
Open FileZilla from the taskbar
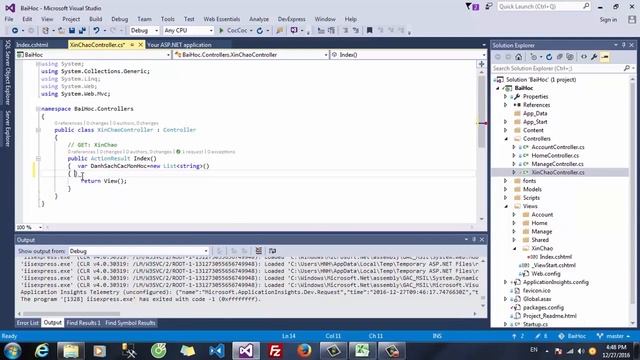tap(275, 351)
